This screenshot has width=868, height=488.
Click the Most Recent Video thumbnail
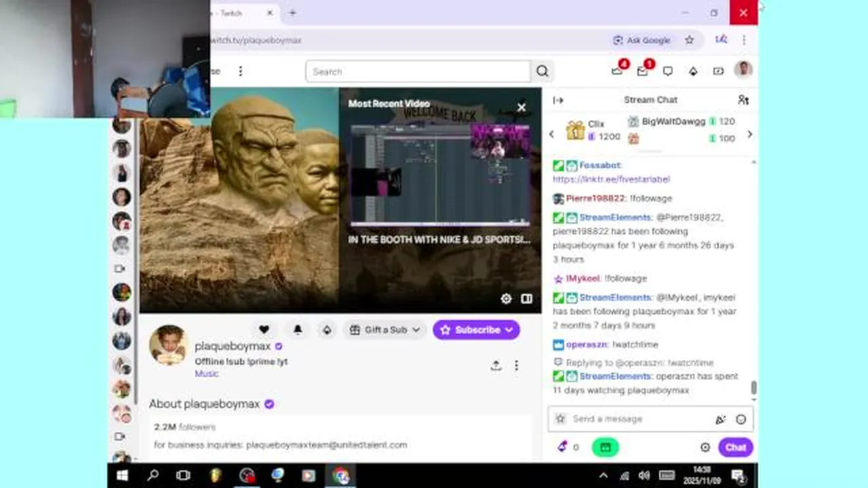(x=439, y=175)
